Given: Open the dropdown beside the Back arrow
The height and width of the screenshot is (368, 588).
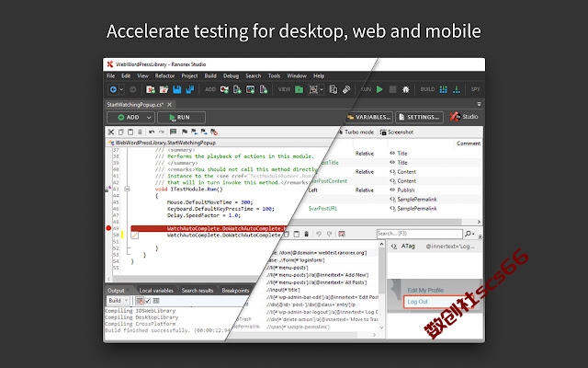Looking at the screenshot, I should click(121, 89).
